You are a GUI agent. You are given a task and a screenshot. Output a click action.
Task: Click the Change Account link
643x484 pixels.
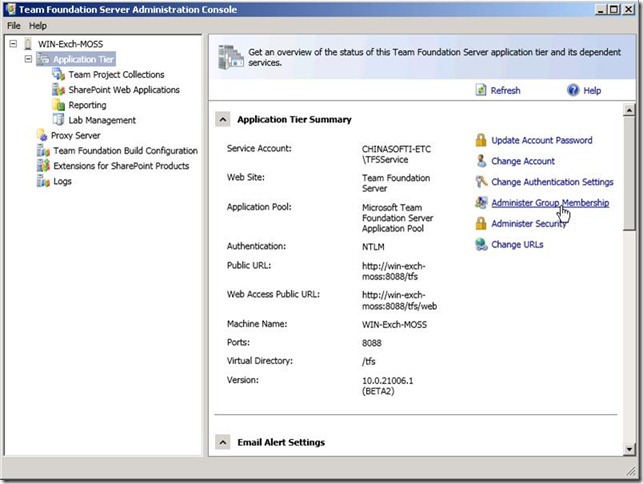(x=523, y=161)
